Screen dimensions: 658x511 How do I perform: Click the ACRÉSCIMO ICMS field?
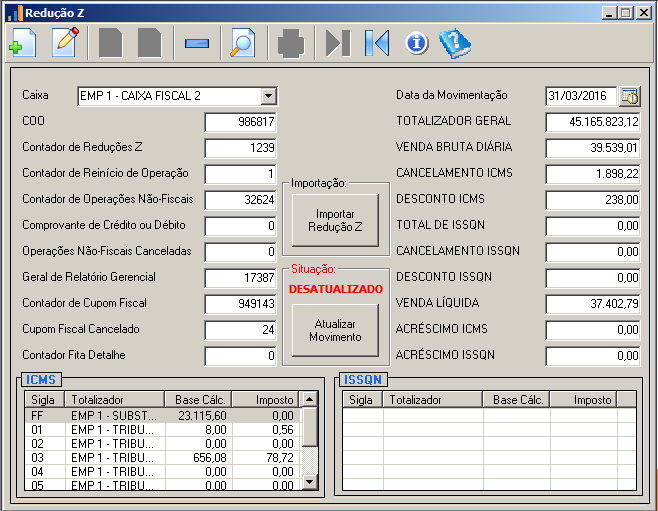593,330
